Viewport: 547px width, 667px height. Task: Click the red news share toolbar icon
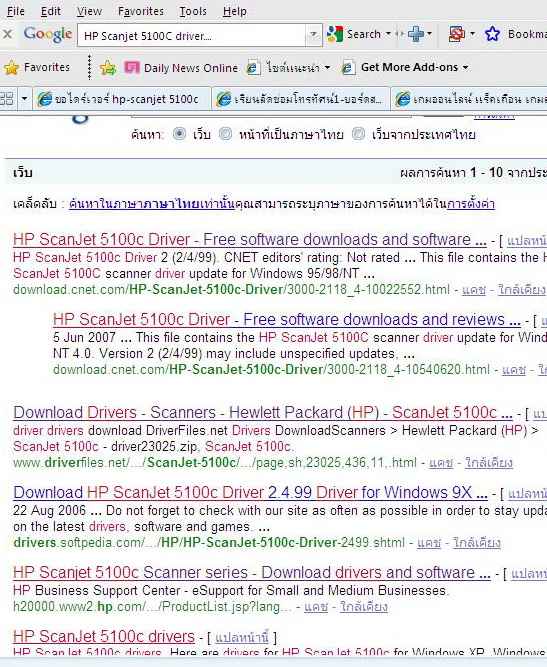coord(457,34)
